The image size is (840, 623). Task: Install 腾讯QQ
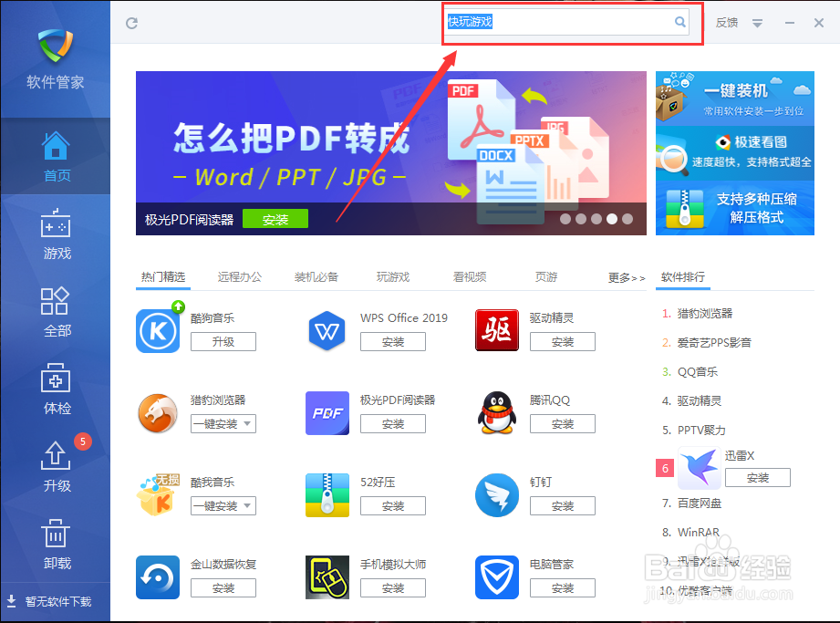point(563,424)
